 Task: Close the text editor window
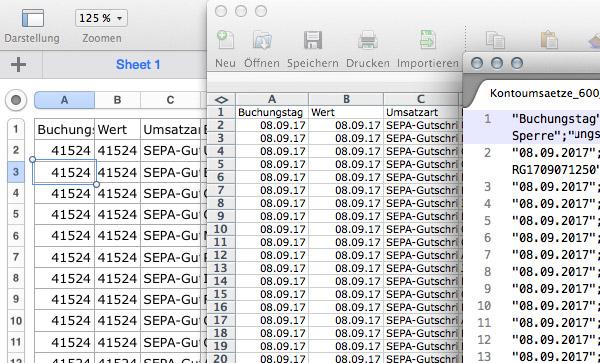click(477, 63)
